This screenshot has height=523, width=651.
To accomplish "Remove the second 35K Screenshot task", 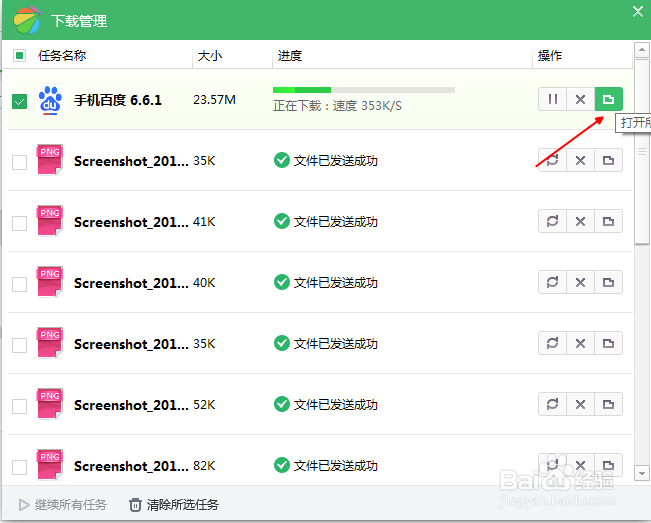I will click(580, 343).
